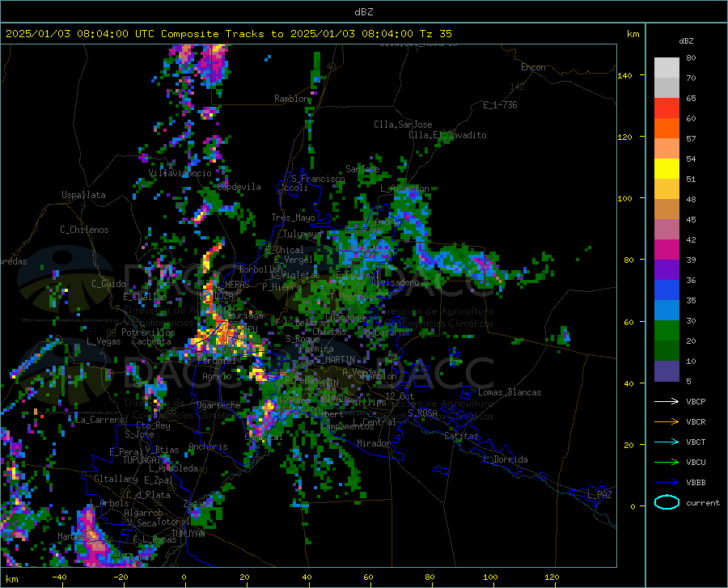Pick the dark purple 5 dBZ swatch

pos(667,371)
